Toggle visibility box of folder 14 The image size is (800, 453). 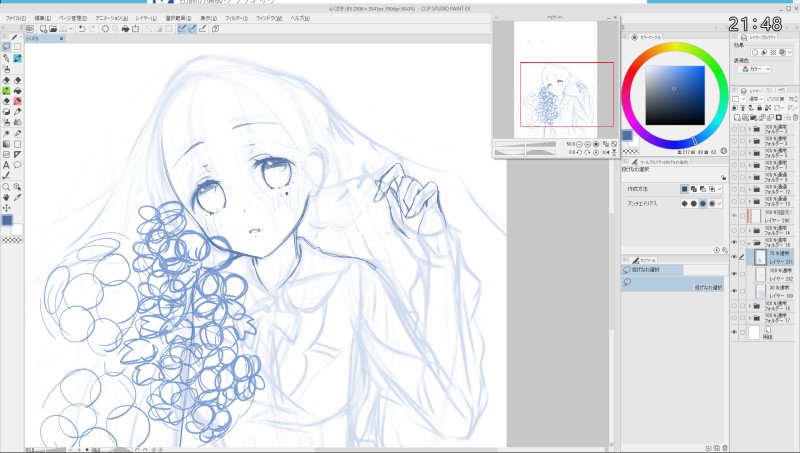[x=734, y=230]
